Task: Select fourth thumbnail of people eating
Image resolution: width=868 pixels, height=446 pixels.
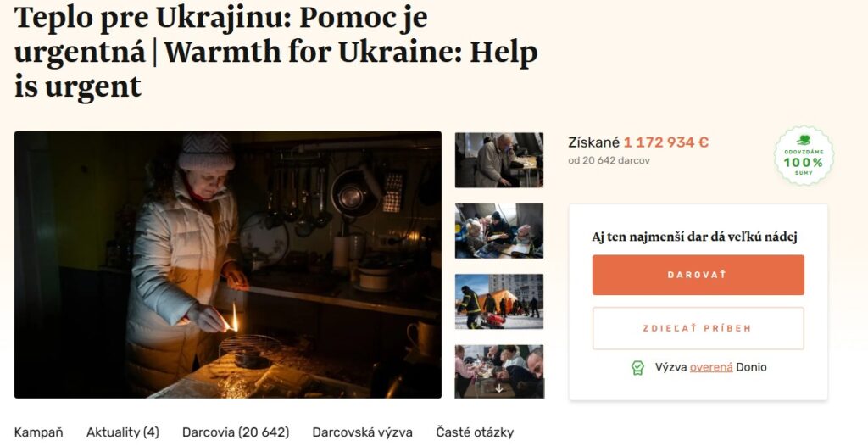Action: point(498,371)
